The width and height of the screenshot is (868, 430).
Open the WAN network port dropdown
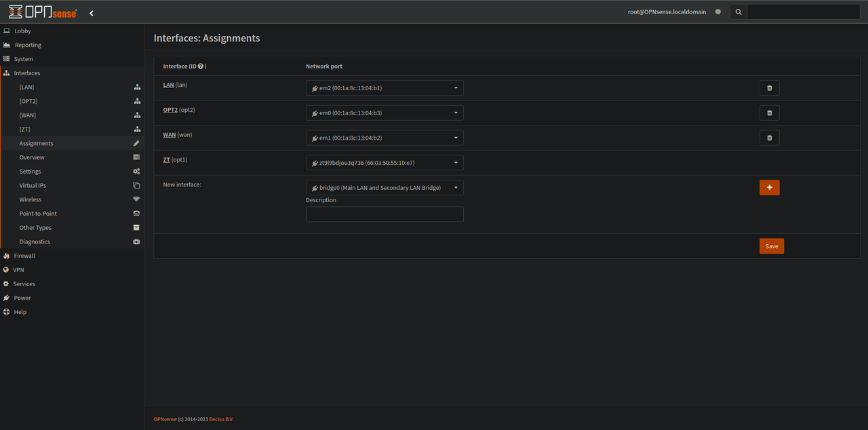click(x=384, y=138)
